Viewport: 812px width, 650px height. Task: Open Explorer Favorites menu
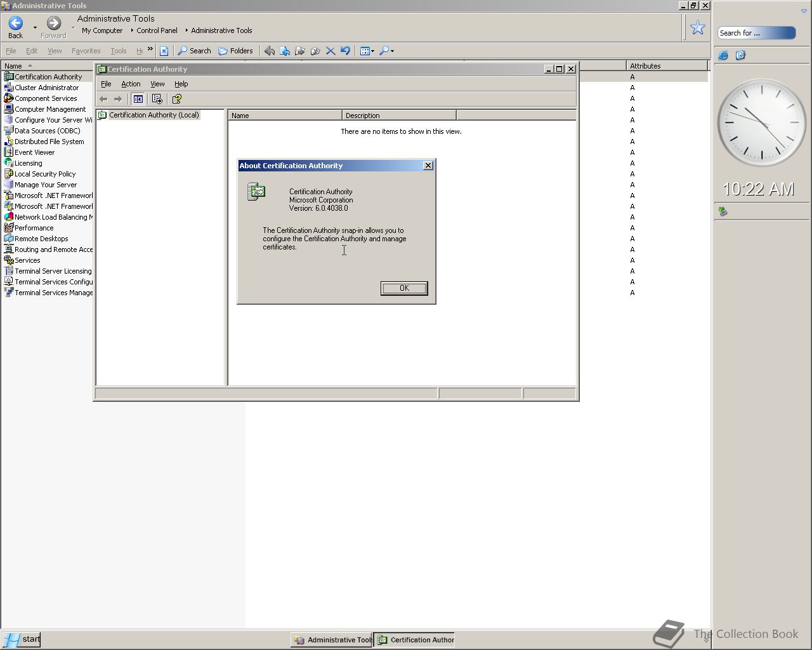(x=86, y=51)
